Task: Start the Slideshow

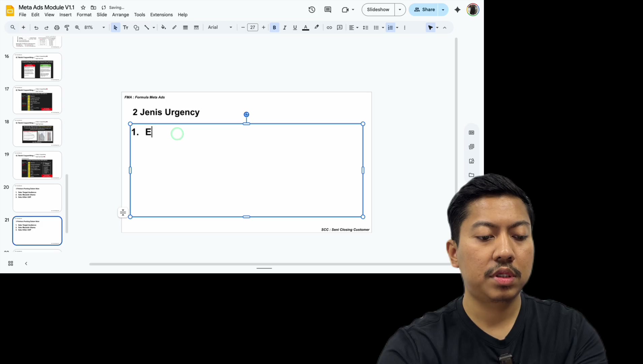Action: [x=378, y=10]
